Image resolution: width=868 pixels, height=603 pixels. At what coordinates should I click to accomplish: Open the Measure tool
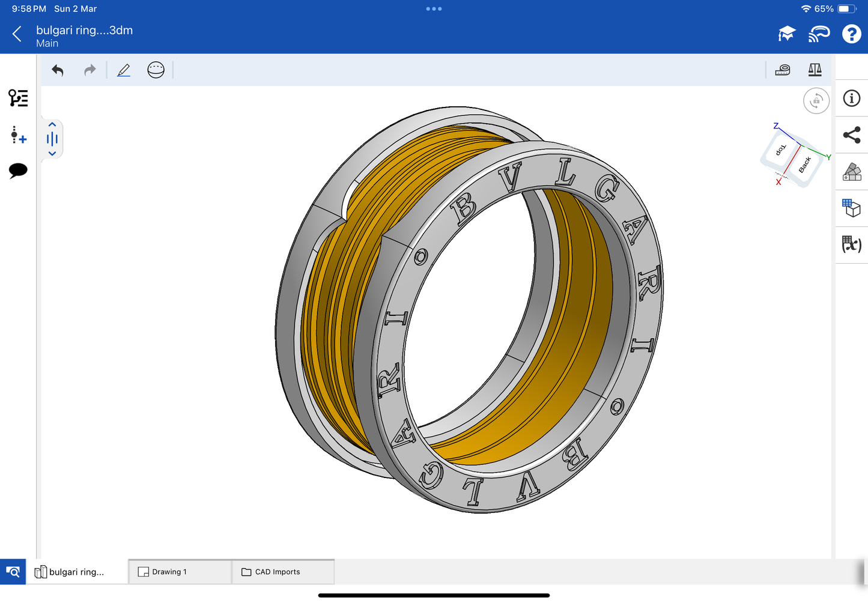782,70
